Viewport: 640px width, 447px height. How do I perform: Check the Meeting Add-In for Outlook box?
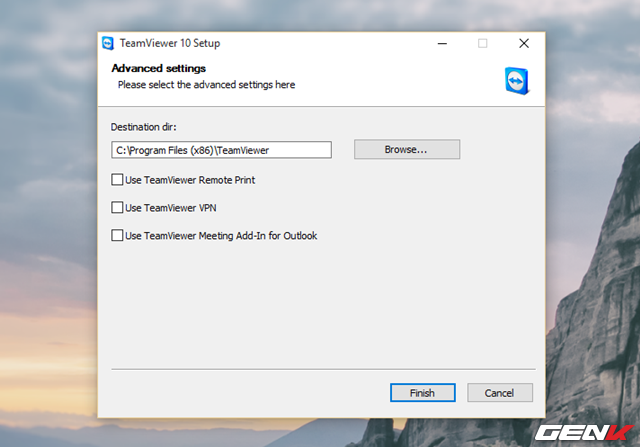pyautogui.click(x=117, y=236)
